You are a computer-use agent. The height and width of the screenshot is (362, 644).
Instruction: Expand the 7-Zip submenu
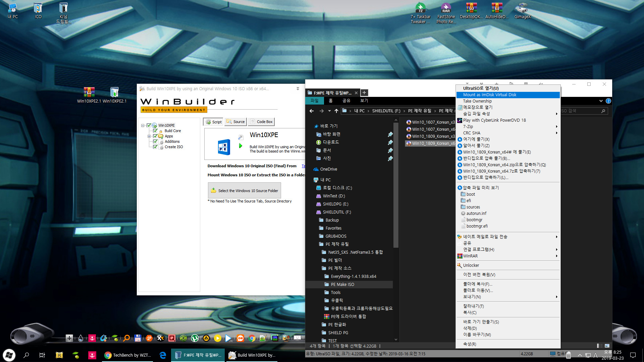click(508, 127)
